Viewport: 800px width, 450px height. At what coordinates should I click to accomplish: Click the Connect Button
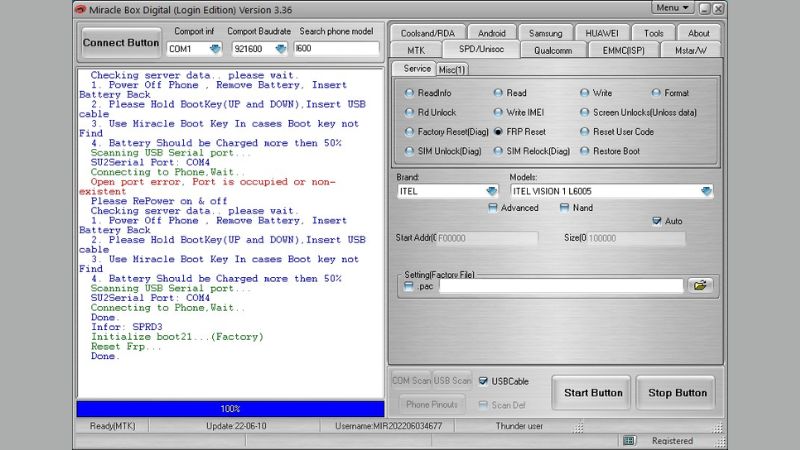click(x=120, y=43)
